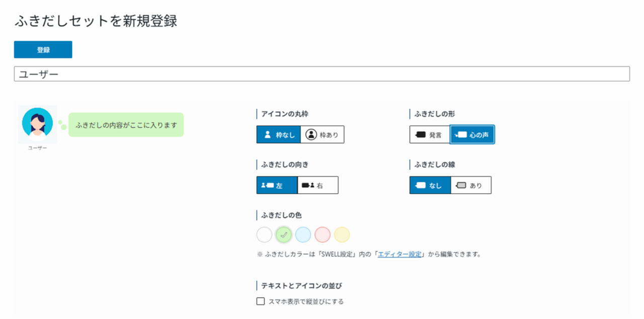644x319 pixels.
Task: Pick the white bubble color swatch
Action: [x=264, y=234]
